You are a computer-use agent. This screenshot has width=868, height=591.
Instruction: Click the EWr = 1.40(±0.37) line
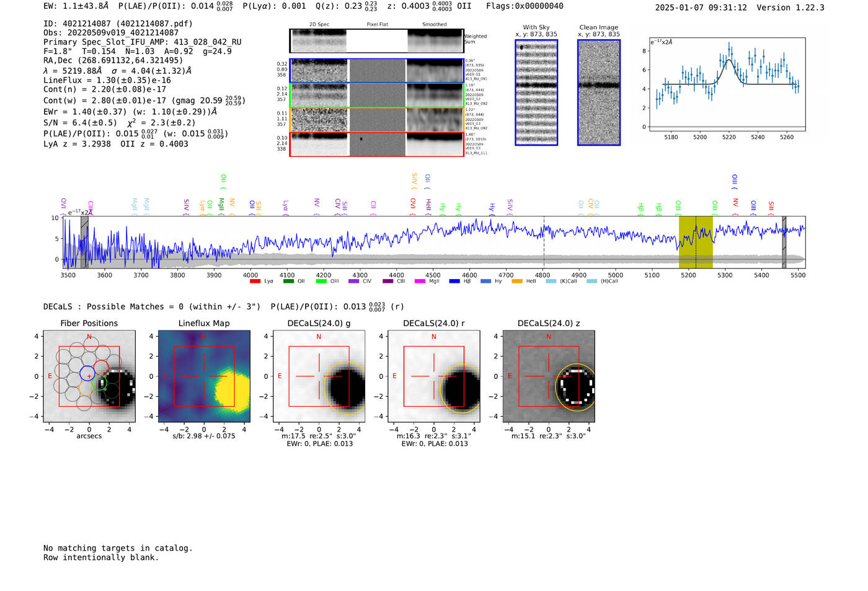(x=130, y=112)
